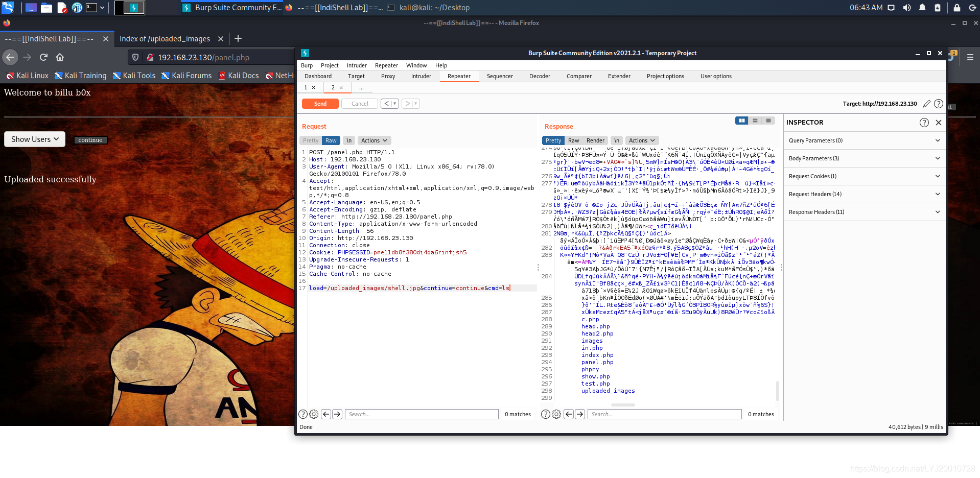This screenshot has width=980, height=478.
Task: Open the Proxy tab
Action: pyautogui.click(x=388, y=76)
